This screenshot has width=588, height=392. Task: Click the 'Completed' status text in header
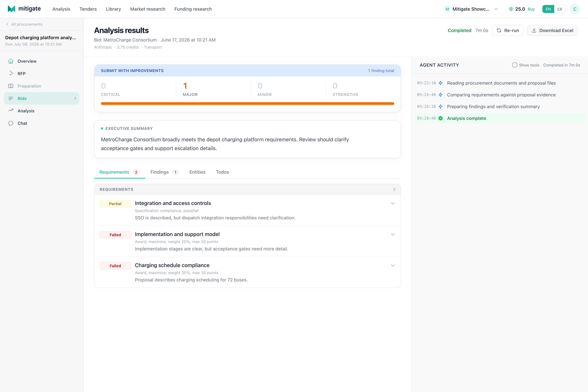coord(459,31)
